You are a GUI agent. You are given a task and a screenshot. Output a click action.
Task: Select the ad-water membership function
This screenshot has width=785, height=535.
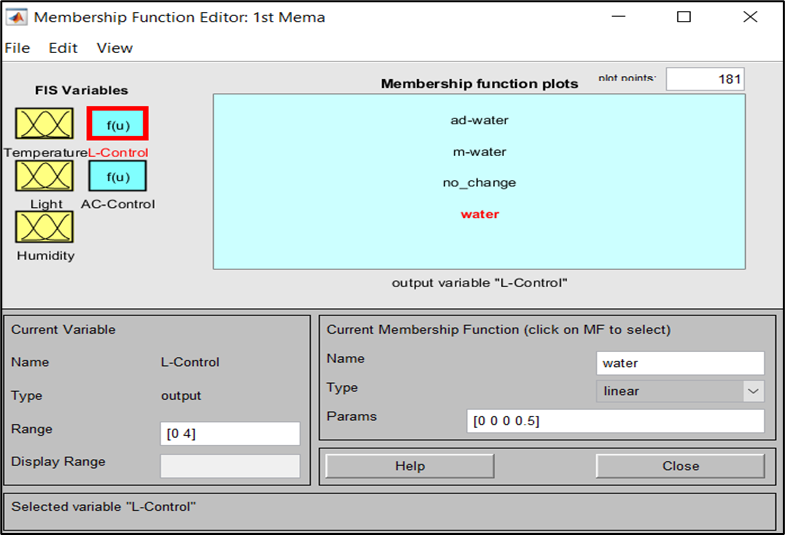(480, 120)
